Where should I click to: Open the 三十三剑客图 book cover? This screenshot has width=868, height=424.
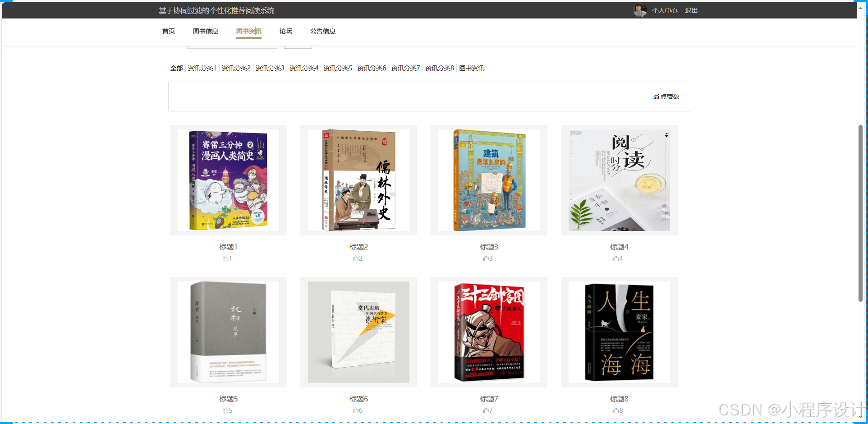pos(489,332)
